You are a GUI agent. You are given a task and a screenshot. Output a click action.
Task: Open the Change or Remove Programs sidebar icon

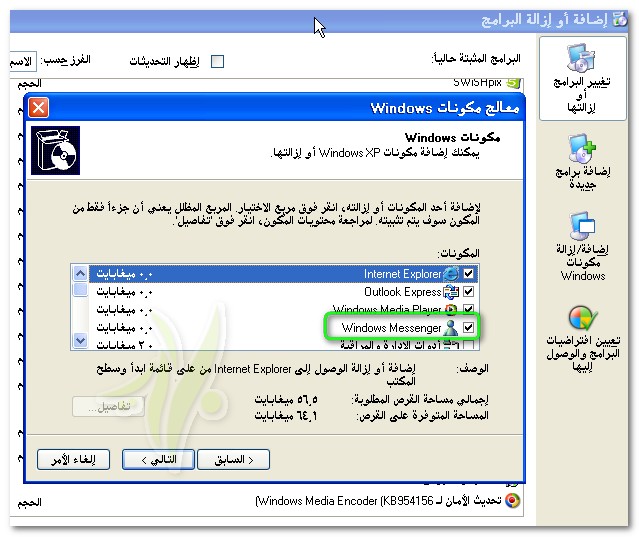[x=582, y=58]
